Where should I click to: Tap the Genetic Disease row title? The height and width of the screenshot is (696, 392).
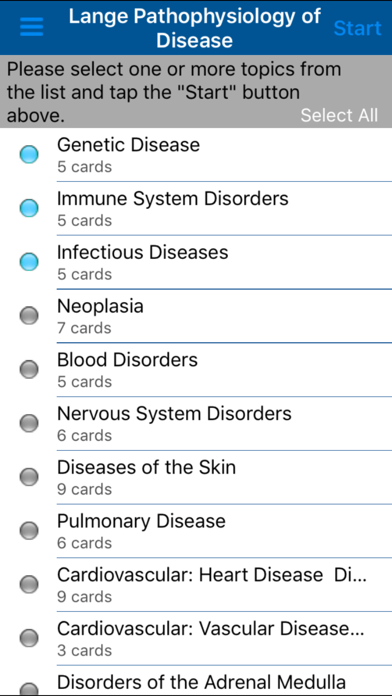click(x=129, y=145)
